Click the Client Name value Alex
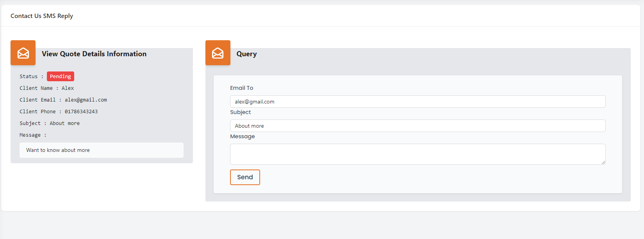This screenshot has height=239, width=644. 68,88
